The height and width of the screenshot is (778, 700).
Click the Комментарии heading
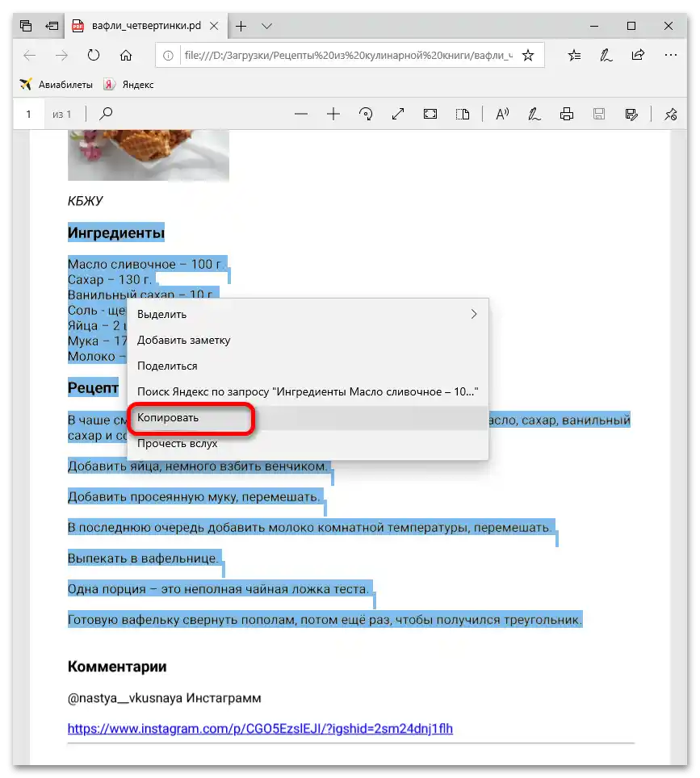click(117, 667)
